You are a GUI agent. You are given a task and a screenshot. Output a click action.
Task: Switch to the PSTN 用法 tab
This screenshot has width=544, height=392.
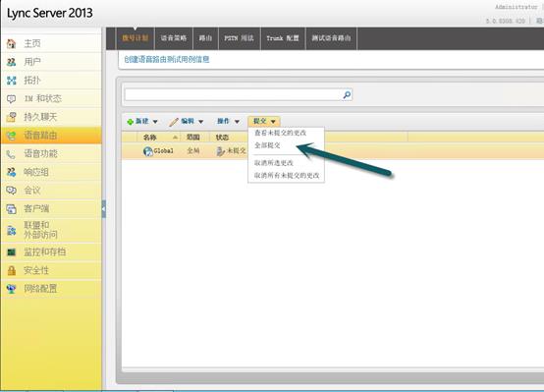click(239, 38)
